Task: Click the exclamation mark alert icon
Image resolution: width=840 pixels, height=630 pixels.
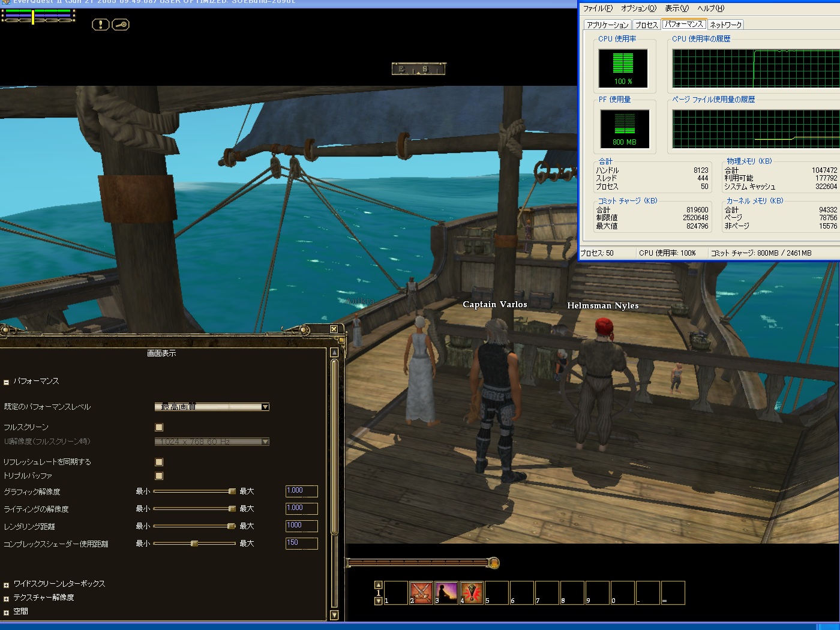Action: click(x=100, y=25)
